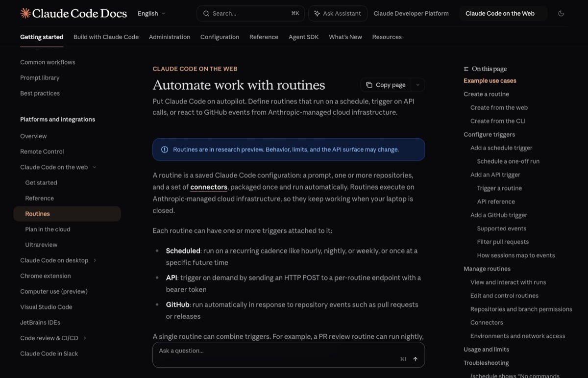Viewport: 588px width, 378px height.
Task: Click the Copy page button
Action: click(x=386, y=85)
